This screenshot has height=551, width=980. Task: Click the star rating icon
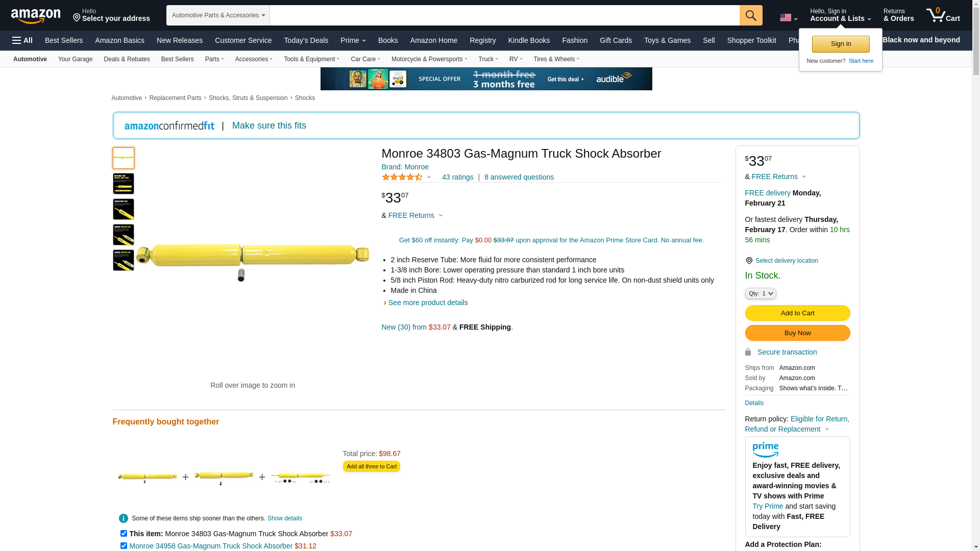[x=402, y=177]
